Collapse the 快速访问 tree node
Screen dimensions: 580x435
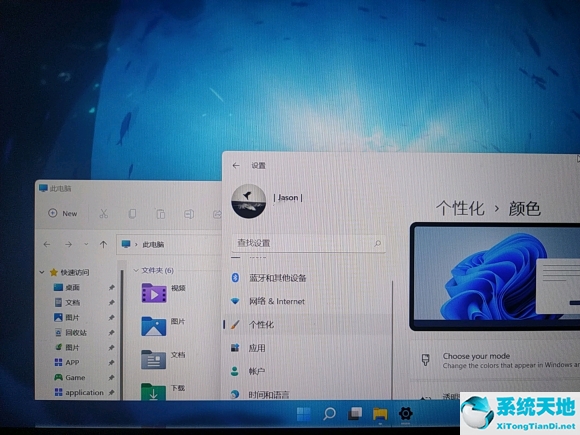point(42,272)
